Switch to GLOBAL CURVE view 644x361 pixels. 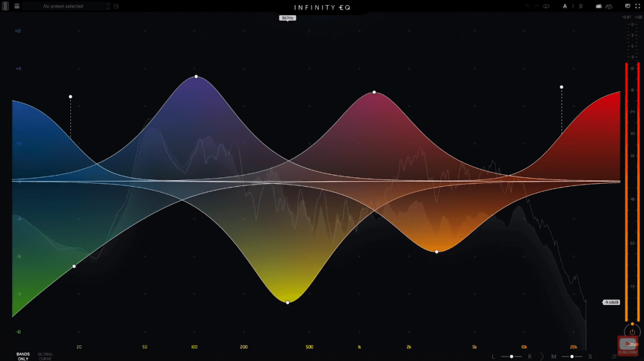coord(45,356)
